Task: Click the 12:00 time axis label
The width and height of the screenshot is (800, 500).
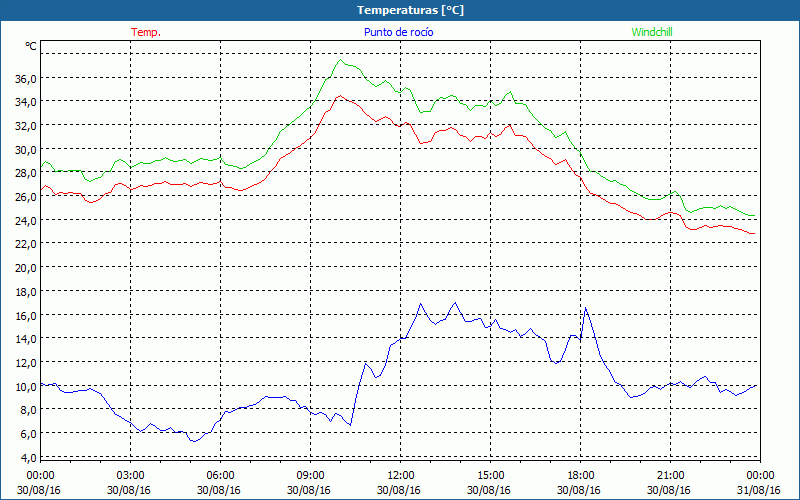Action: (401, 475)
